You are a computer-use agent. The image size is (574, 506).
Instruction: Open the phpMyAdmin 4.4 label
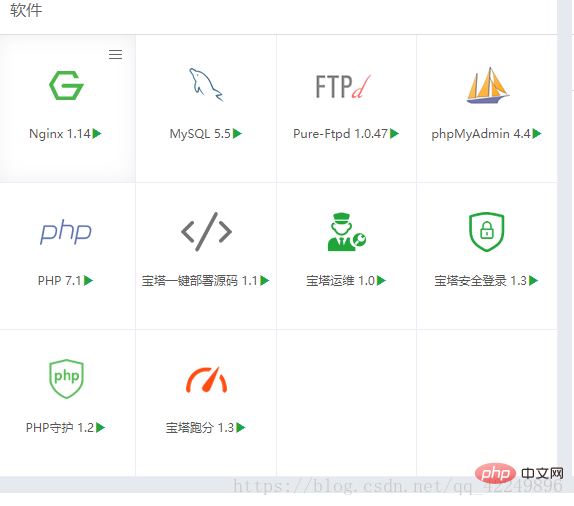[481, 134]
